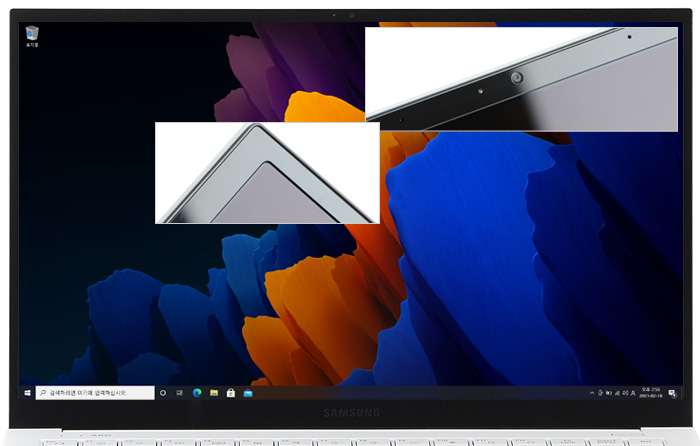Open the Mail app from the taskbar
700x446 pixels.
(248, 393)
